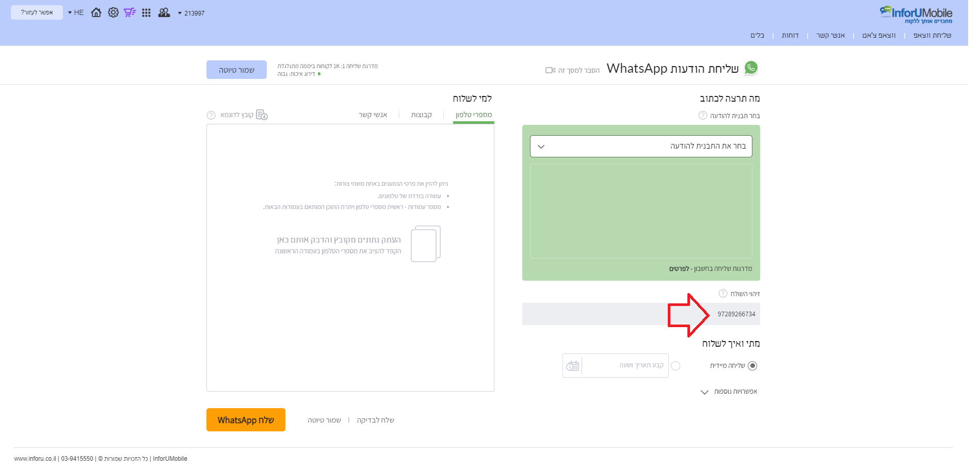Click the paste-from-file documents icon
980x468 pixels.
click(x=426, y=244)
